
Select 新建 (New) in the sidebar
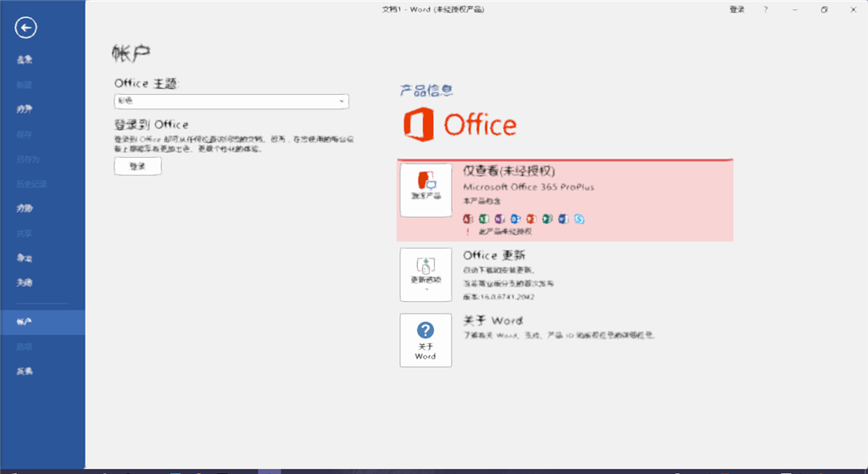coord(25,85)
